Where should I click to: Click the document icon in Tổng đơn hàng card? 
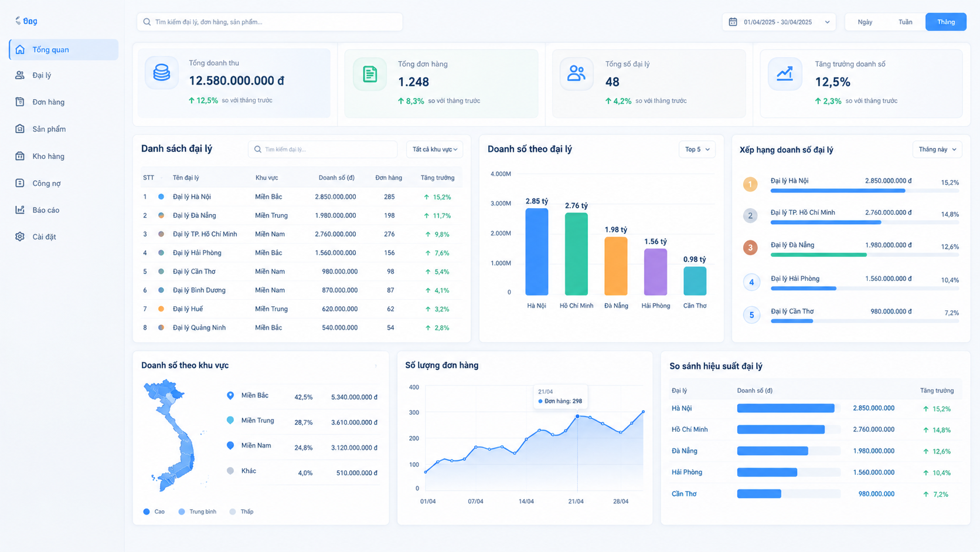[x=370, y=74]
